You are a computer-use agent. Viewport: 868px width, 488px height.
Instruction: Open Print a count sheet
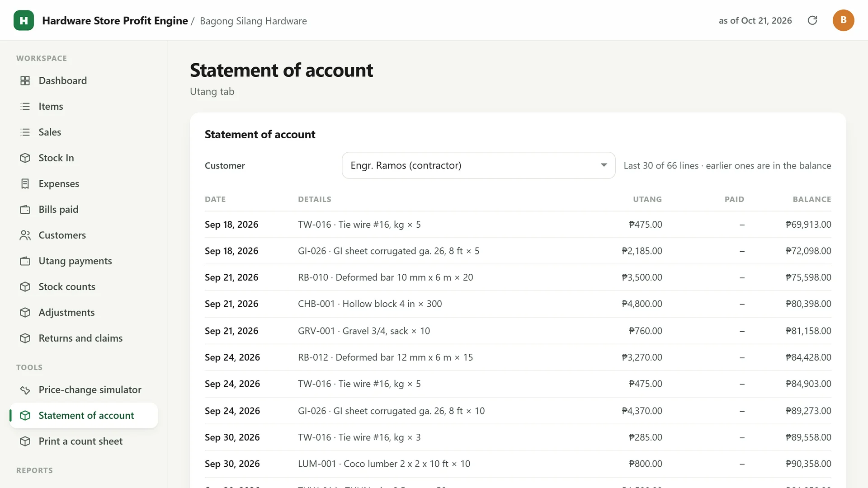click(84, 441)
